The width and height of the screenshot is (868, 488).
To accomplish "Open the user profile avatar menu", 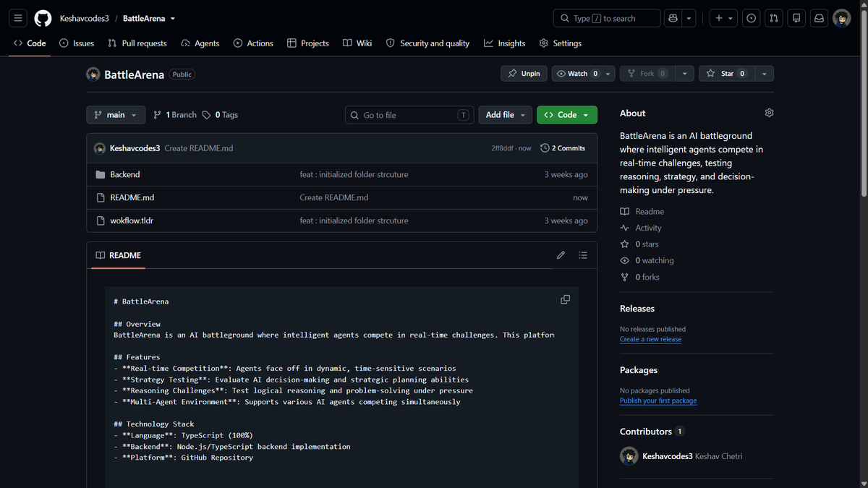I will click(842, 18).
